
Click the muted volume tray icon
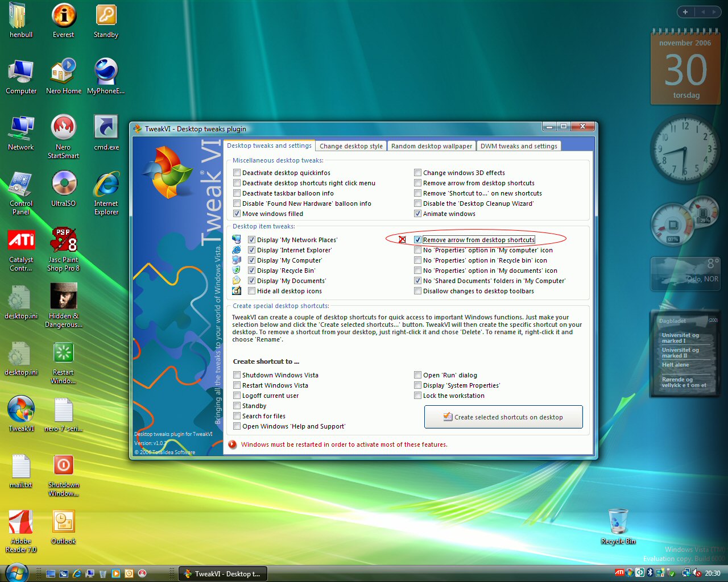click(x=697, y=573)
